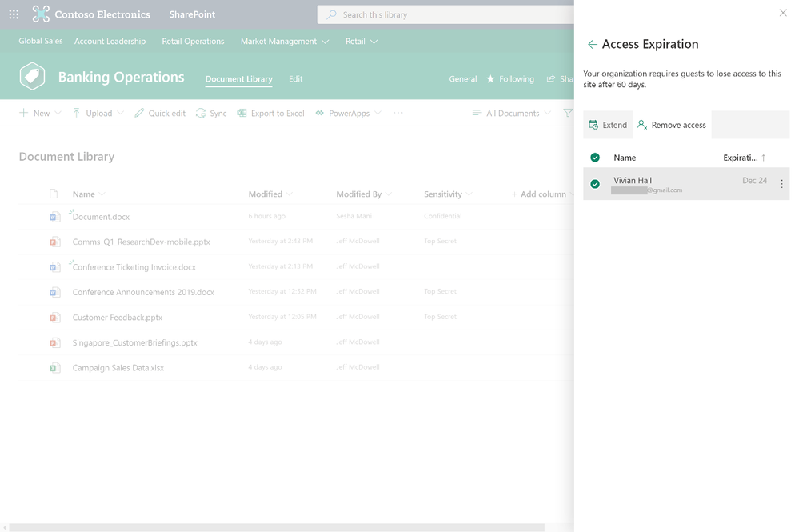Select the Document Library tab
This screenshot has width=799, height=532.
point(239,79)
